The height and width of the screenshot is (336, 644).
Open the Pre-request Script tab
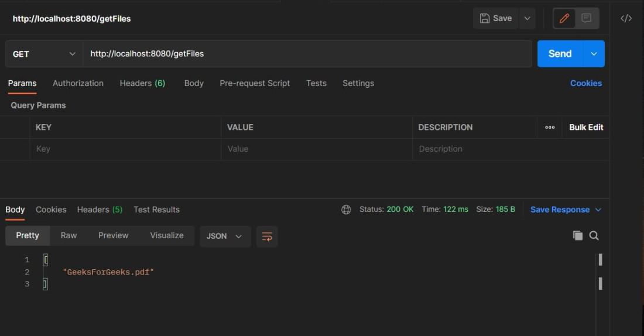pos(255,83)
